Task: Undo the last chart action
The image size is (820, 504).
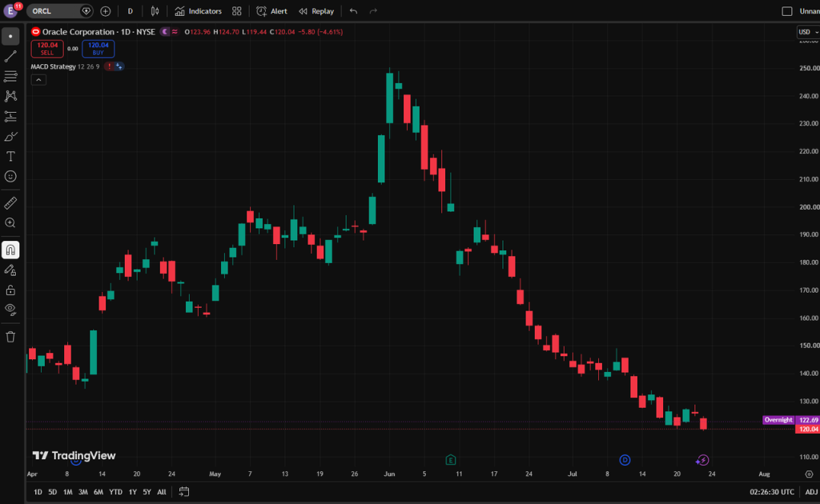Action: coord(353,11)
